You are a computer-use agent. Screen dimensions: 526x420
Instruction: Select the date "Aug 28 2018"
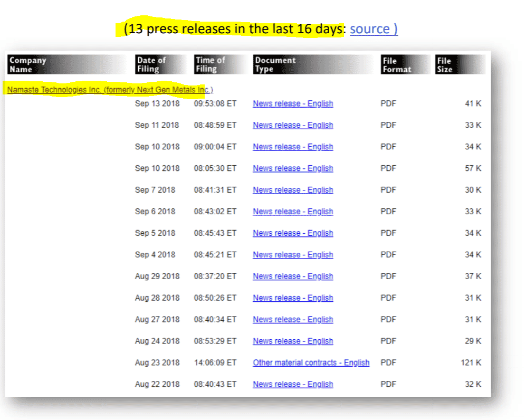(157, 298)
